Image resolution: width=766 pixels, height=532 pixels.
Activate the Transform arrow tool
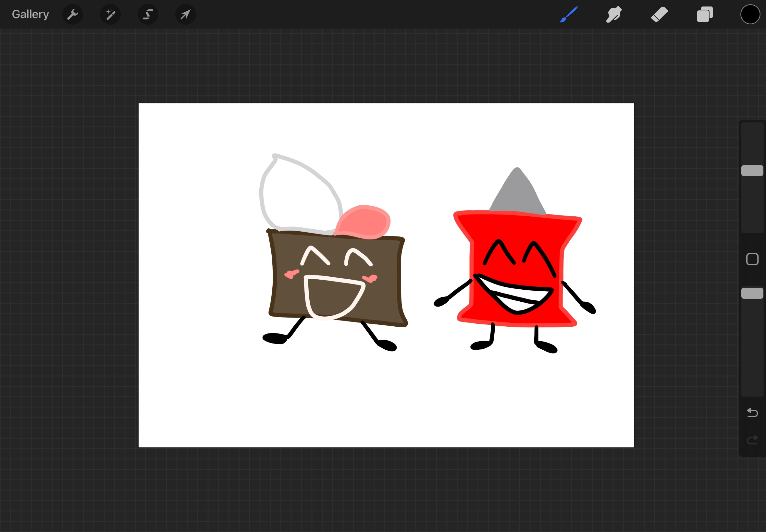pyautogui.click(x=185, y=14)
